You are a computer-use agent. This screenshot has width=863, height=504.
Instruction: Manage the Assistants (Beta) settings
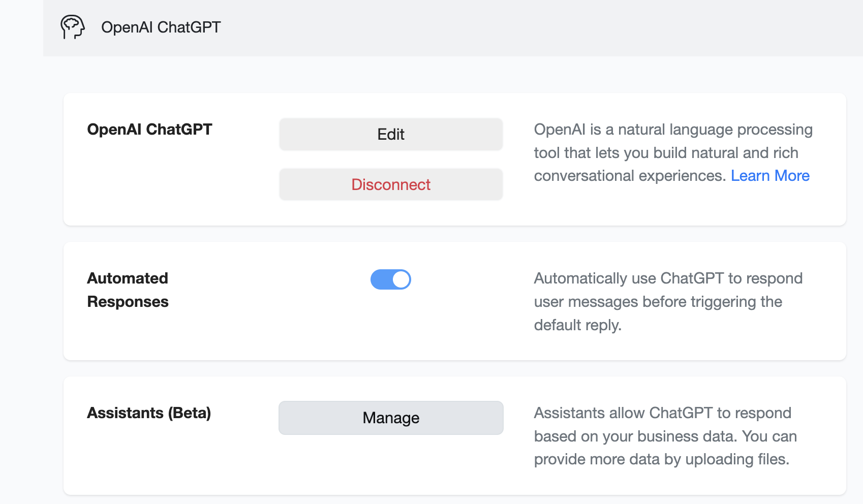pos(391,418)
